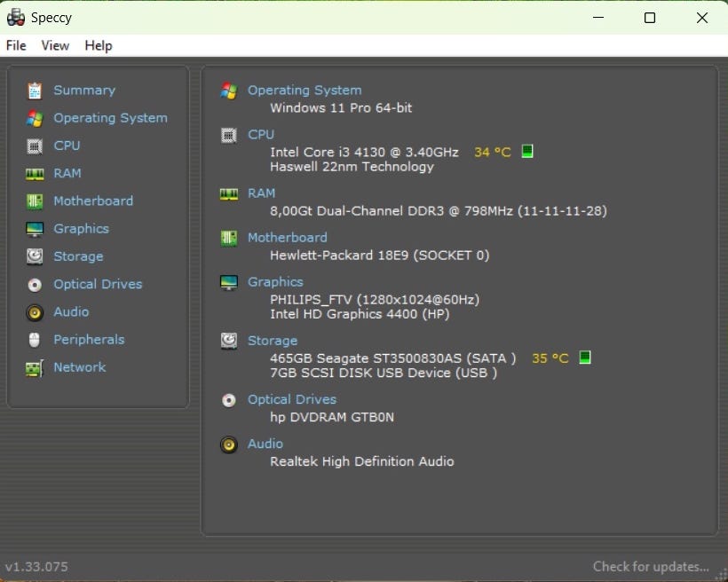
Task: Go to Operating System section in sidebar
Action: [110, 118]
